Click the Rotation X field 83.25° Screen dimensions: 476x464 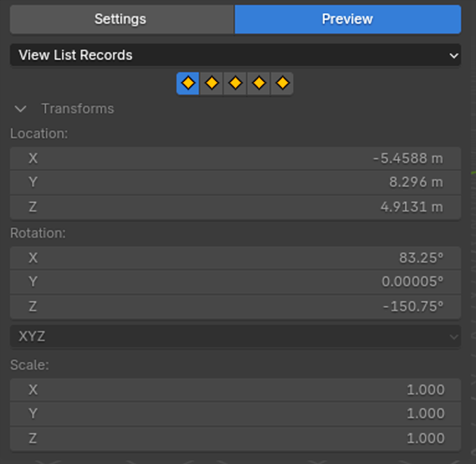pos(236,258)
